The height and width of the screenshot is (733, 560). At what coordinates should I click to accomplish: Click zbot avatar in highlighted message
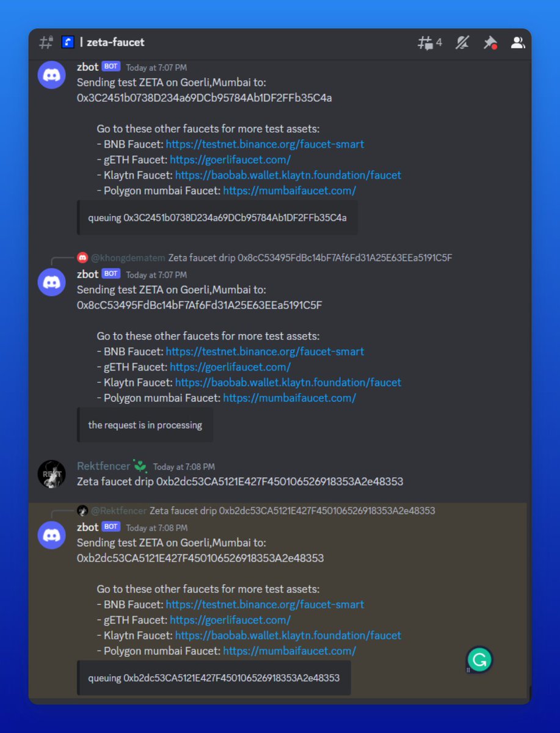[52, 535]
